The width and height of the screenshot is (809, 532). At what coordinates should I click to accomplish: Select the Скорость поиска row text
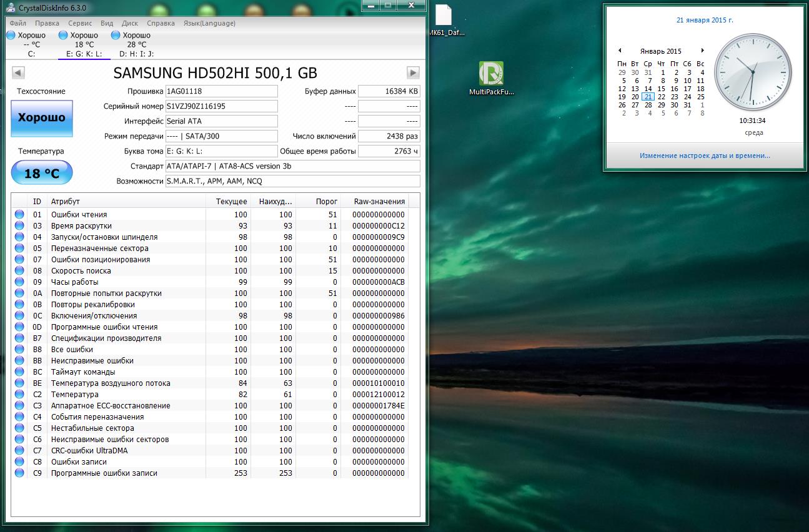pos(81,271)
